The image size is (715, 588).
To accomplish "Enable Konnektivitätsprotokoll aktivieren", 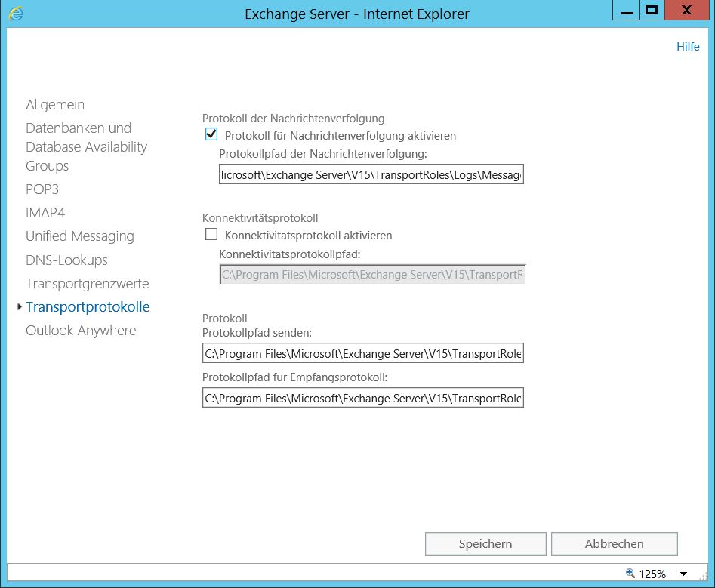I will pos(210,235).
